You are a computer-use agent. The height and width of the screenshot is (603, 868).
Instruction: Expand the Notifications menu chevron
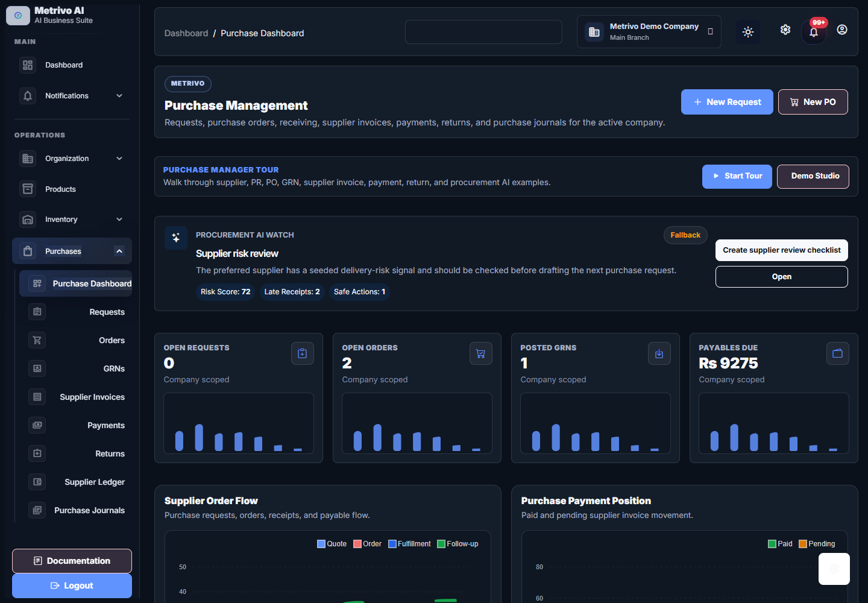tap(119, 96)
